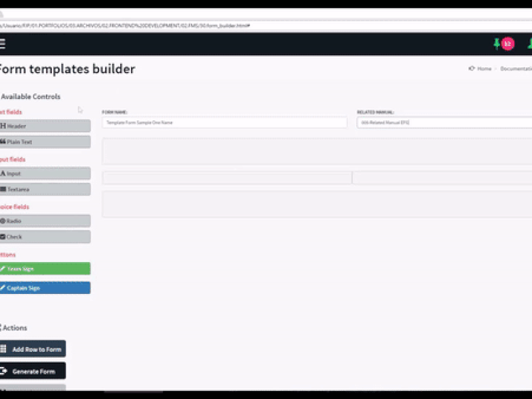Select the third empty form row
This screenshot has height=399, width=532.
pos(317,204)
